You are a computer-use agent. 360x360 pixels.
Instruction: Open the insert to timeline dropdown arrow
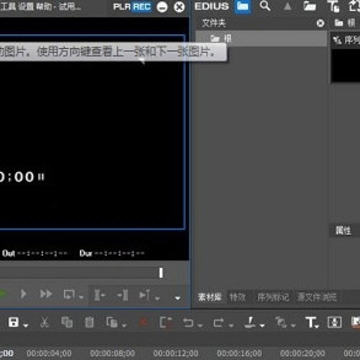pyautogui.click(x=157, y=298)
